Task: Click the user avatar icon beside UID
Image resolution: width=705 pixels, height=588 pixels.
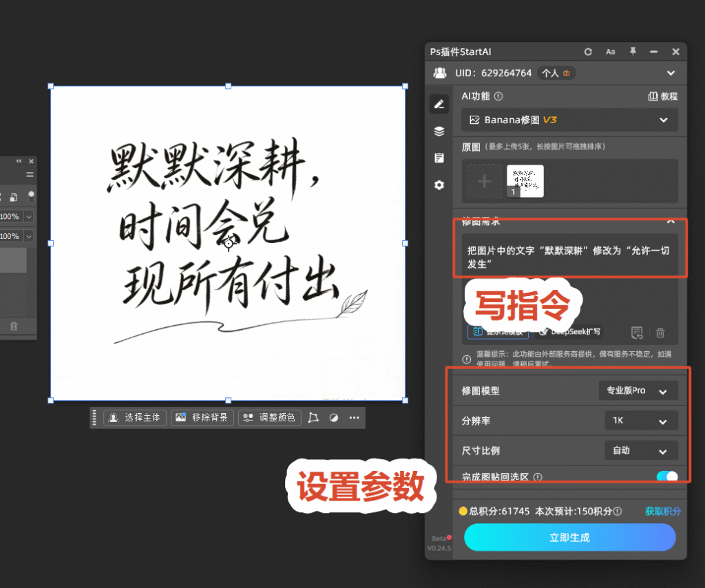Action: tap(440, 73)
